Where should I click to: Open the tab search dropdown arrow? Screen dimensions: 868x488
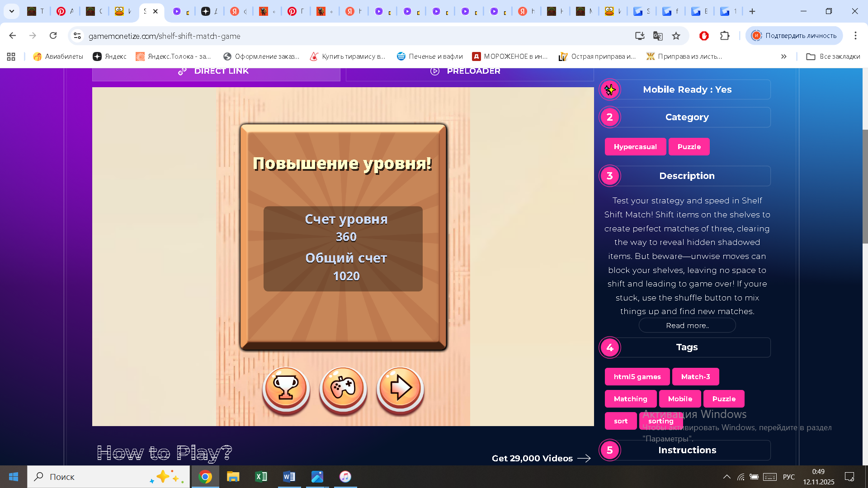pos(11,11)
